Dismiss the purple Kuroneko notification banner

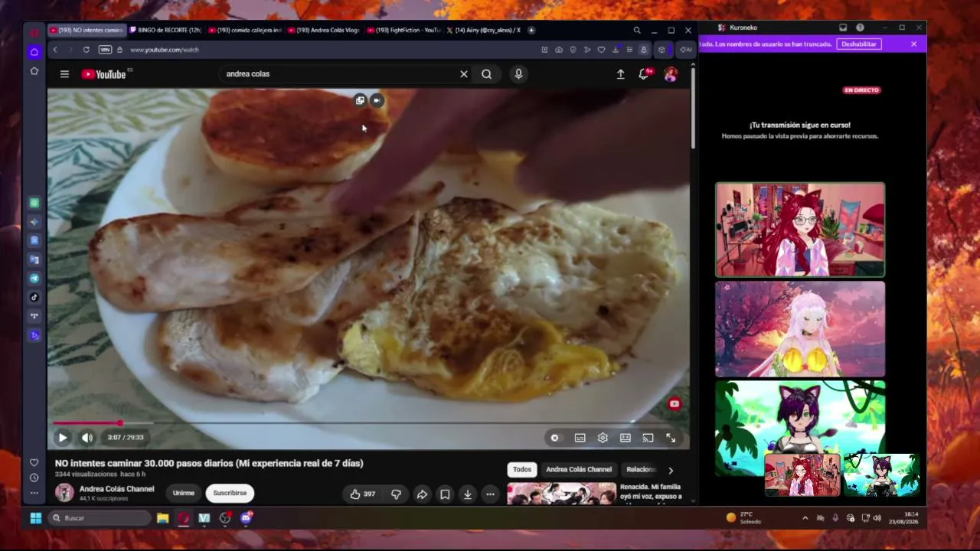point(913,44)
